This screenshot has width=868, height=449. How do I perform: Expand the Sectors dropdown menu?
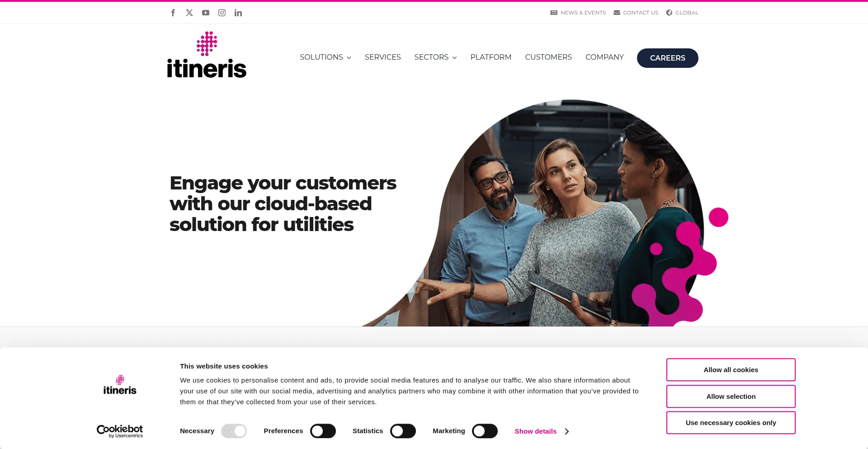435,57
